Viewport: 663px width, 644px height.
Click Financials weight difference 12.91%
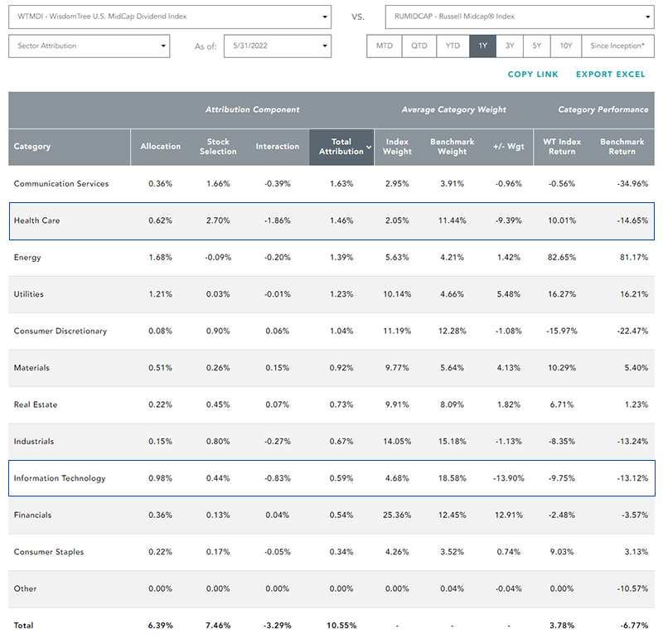pos(509,515)
